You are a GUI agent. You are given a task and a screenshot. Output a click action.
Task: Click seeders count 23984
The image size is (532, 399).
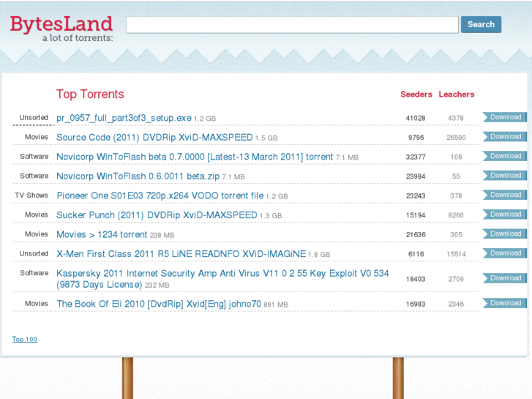(x=416, y=176)
